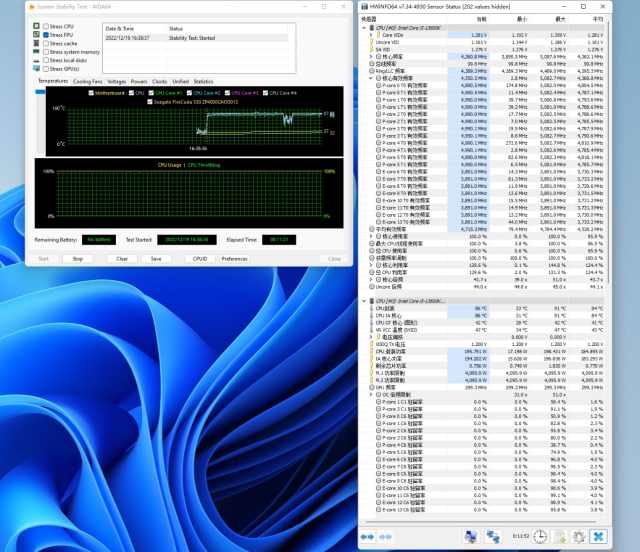This screenshot has height=552, width=640.
Task: Click the HWiNFO vertical scrollbar
Action: coord(608,151)
